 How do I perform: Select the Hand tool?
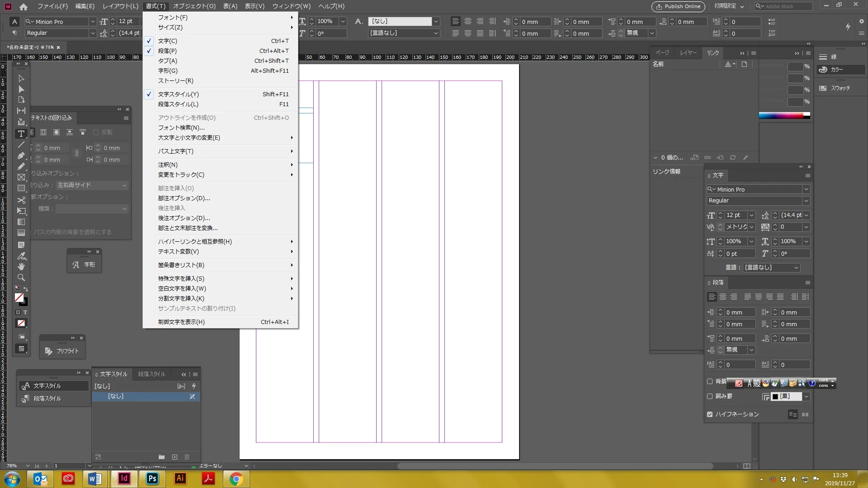click(x=21, y=267)
